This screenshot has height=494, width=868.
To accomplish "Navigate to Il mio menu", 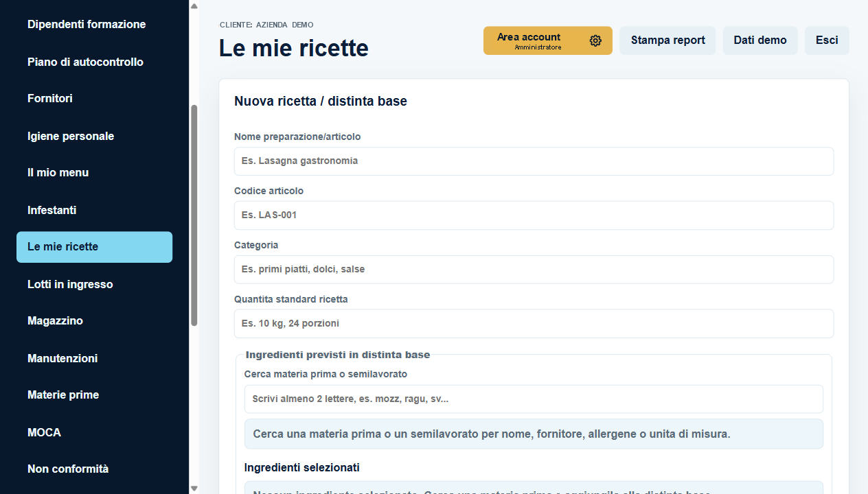I will (x=94, y=173).
